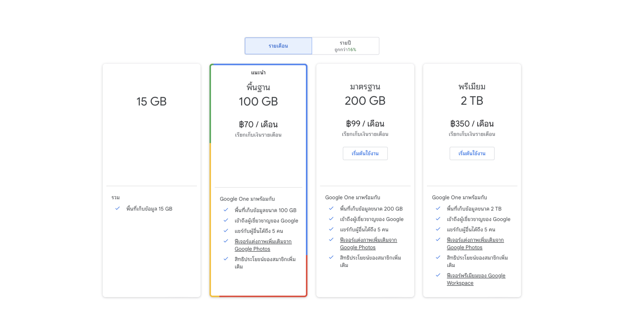This screenshot has width=644, height=322.
Task: Click เริ่มต้นใช้งาน under the 200 GB plan
Action: (x=365, y=153)
